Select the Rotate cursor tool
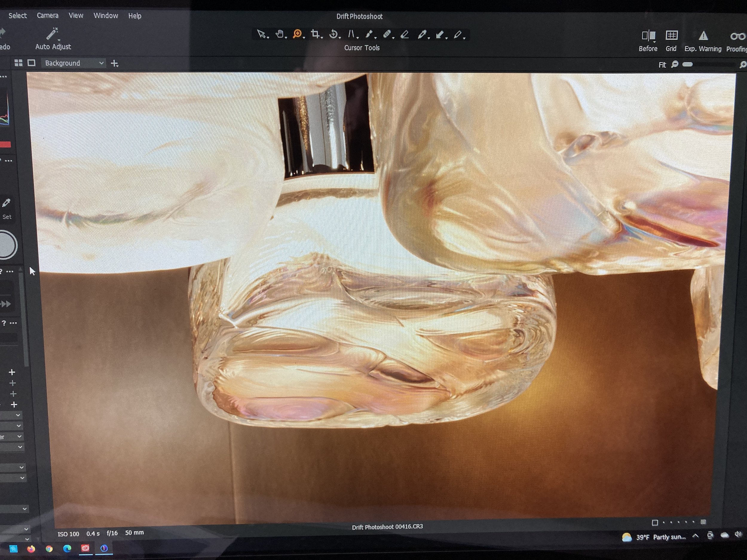 pyautogui.click(x=333, y=34)
